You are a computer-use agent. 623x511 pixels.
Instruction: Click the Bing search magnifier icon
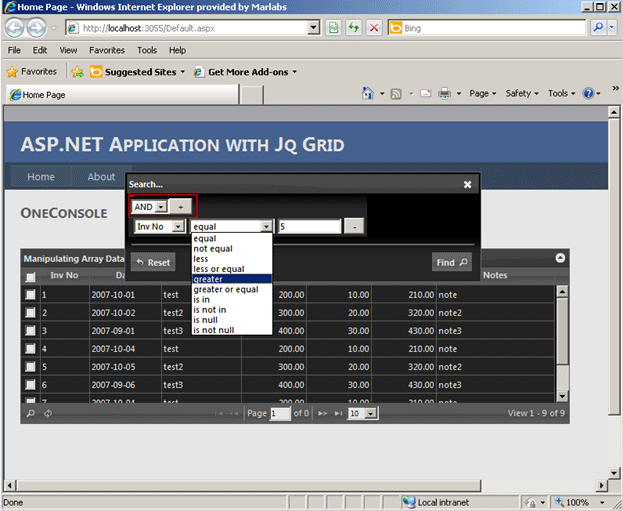598,27
